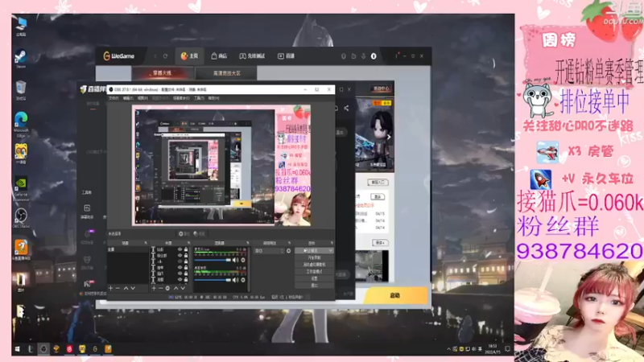Enable Studio Mode in OBS controls
Image resolution: width=644 pixels, height=362 pixels.
314,271
